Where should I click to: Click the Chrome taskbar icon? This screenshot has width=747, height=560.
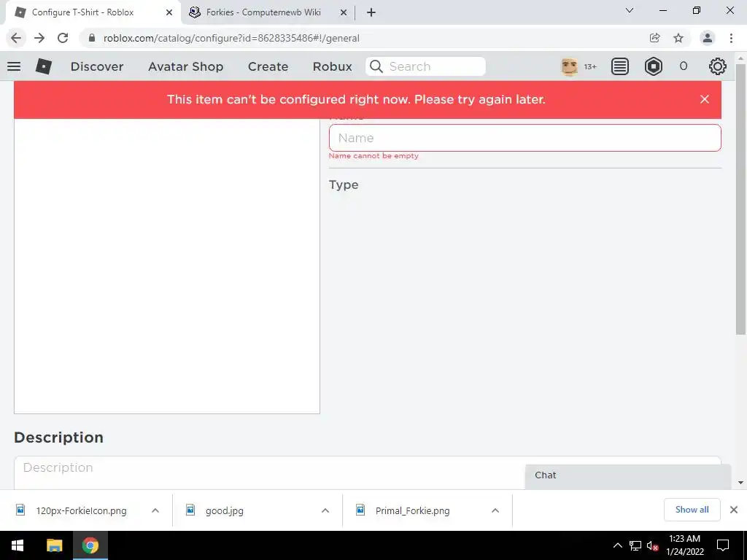coord(90,545)
